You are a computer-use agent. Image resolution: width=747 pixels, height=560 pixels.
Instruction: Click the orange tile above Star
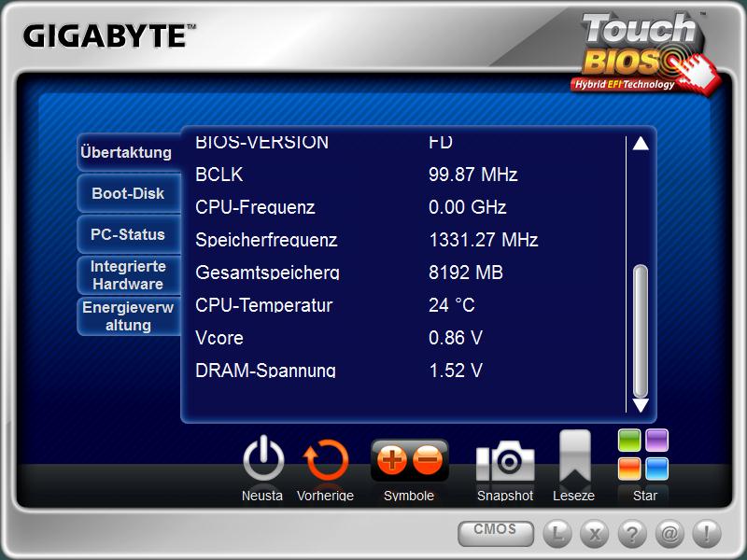coord(629,469)
